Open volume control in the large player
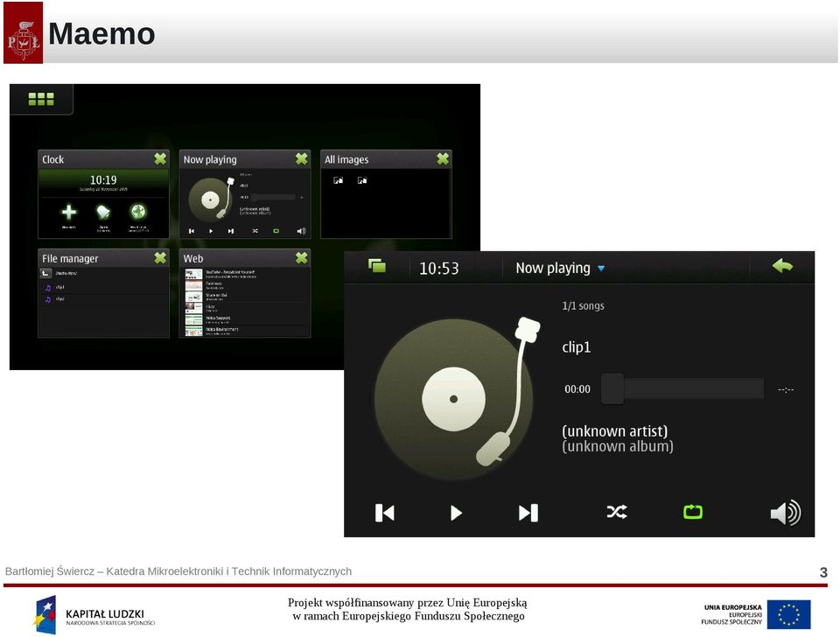 [x=786, y=513]
